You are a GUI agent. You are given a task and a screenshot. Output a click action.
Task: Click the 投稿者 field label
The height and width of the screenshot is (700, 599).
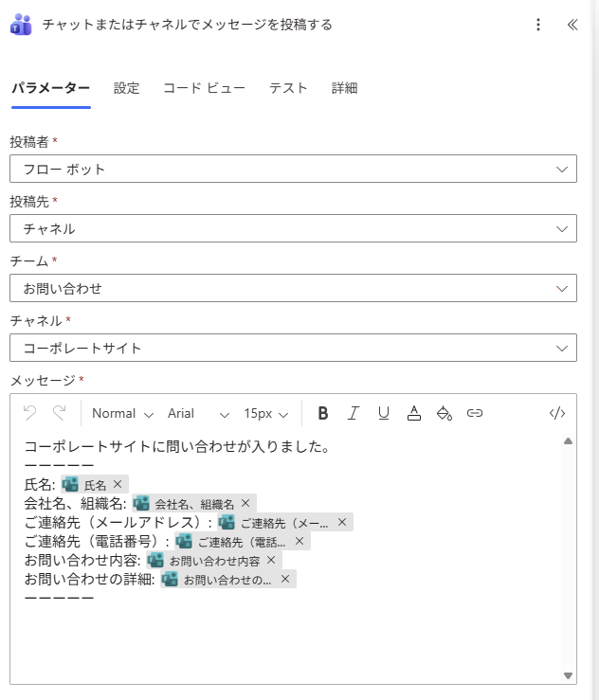pos(29,142)
